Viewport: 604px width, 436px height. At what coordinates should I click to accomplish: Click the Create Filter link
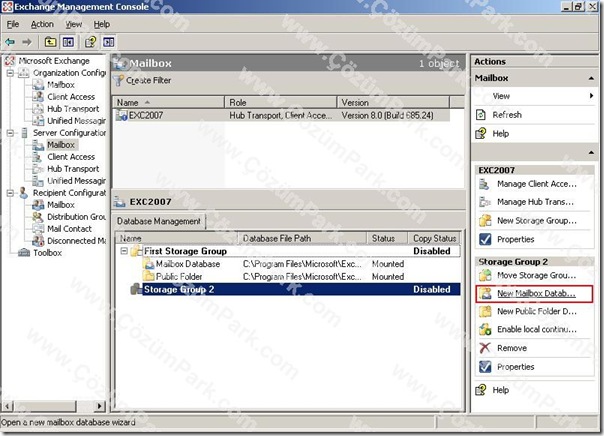tap(148, 80)
